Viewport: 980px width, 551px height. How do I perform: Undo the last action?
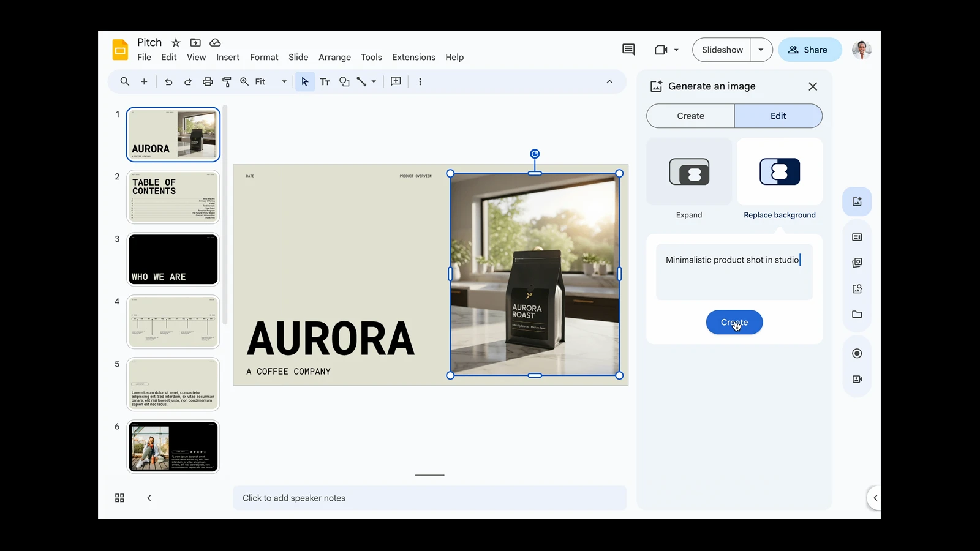click(168, 81)
